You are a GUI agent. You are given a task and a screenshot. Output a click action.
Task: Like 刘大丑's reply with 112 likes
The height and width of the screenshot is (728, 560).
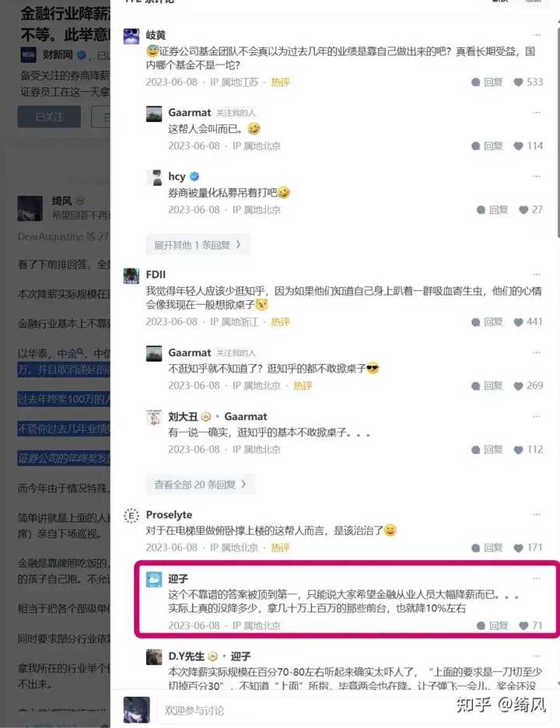528,450
